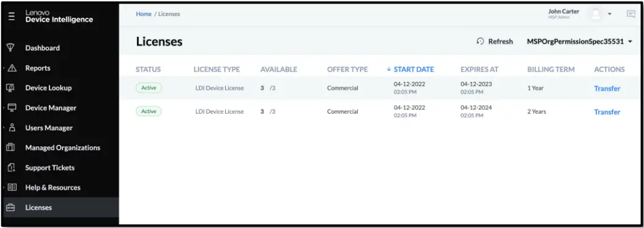Transfer the 2 Years license

(x=607, y=112)
